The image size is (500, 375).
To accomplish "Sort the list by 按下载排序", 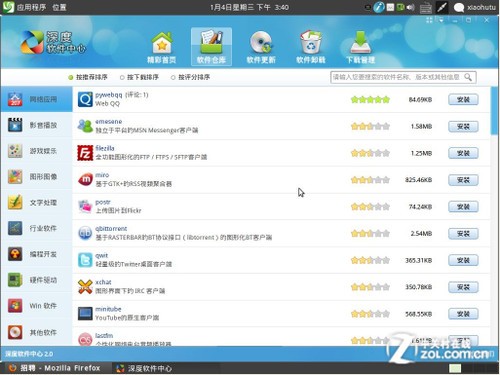I will (x=139, y=77).
